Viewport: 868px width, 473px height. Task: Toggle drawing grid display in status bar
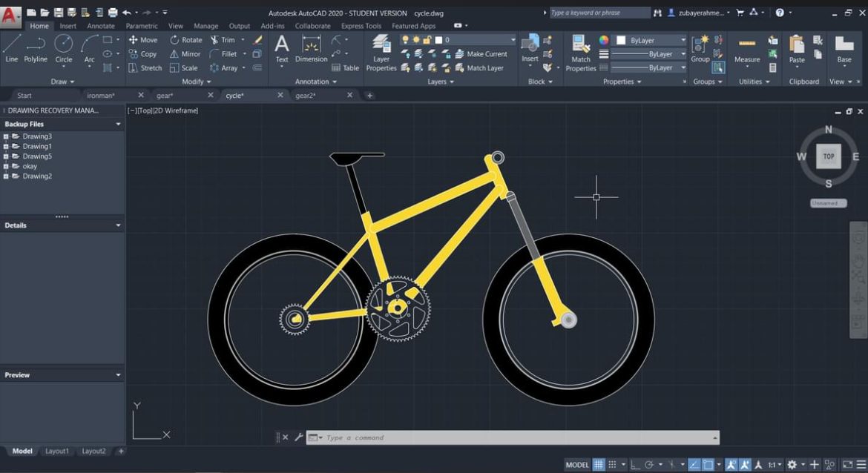(x=599, y=465)
